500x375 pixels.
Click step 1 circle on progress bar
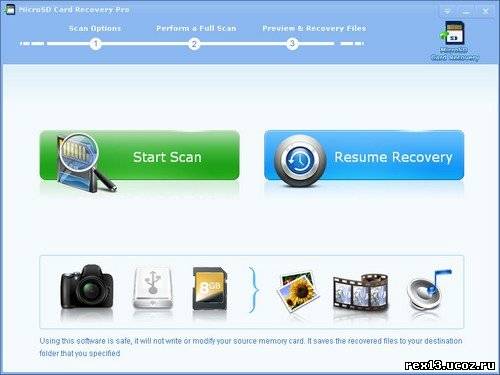coord(96,44)
